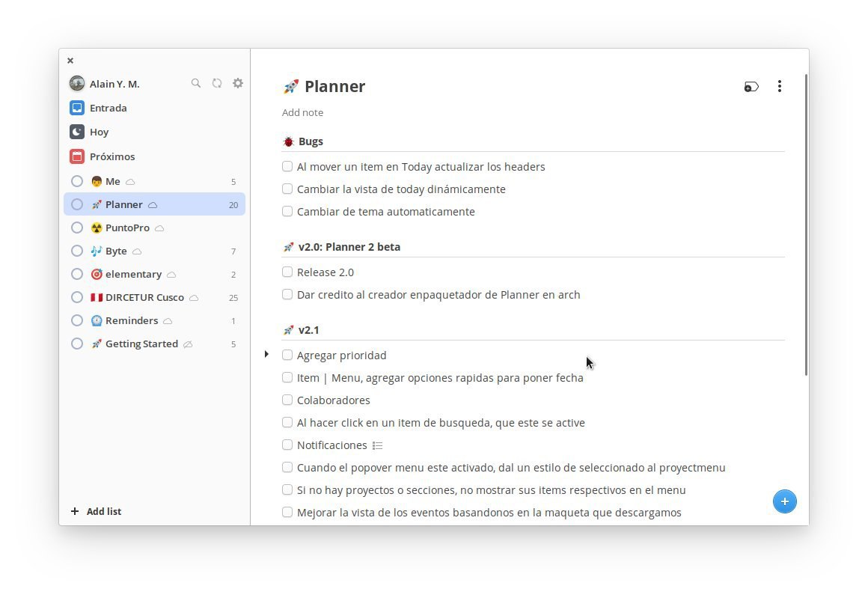Check 'Cuando el popover menu' task
The width and height of the screenshot is (868, 595).
click(287, 467)
